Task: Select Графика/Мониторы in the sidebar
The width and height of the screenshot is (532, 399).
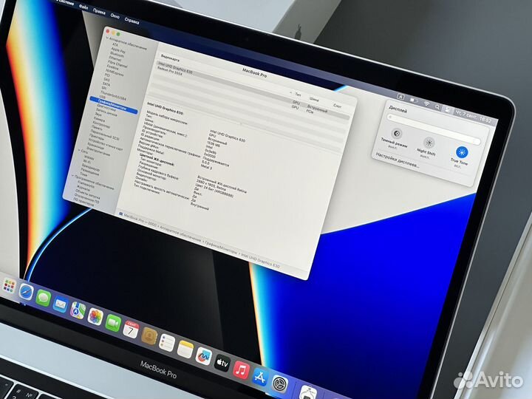Action: pyautogui.click(x=114, y=104)
